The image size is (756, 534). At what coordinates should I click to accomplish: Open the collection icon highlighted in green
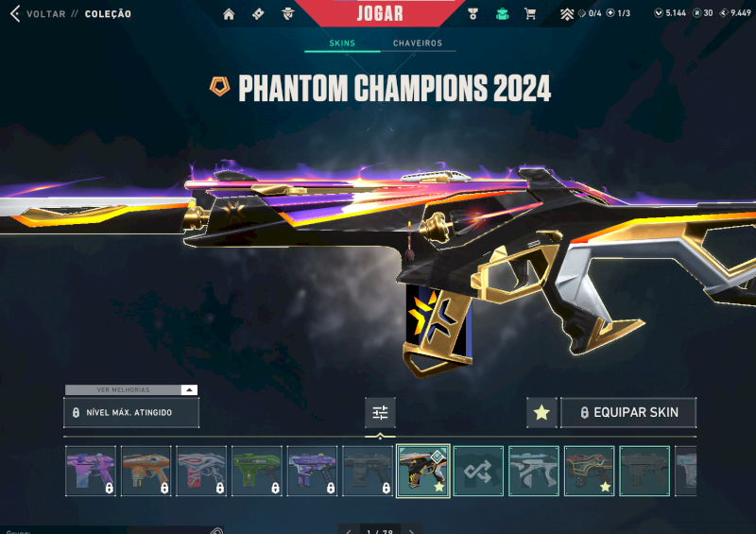[502, 14]
